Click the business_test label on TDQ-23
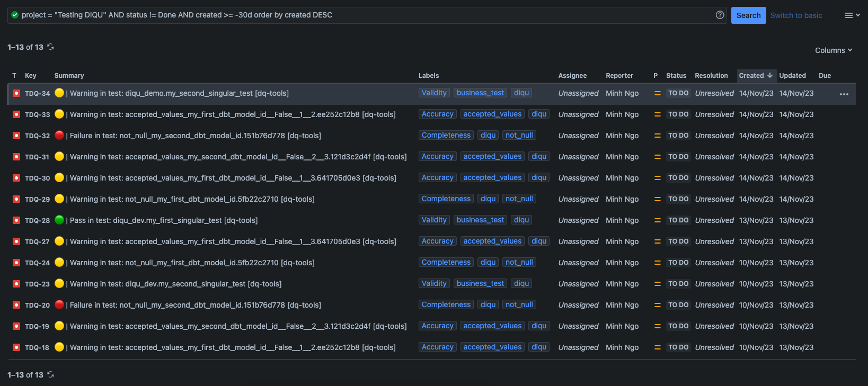The height and width of the screenshot is (386, 868). 480,283
